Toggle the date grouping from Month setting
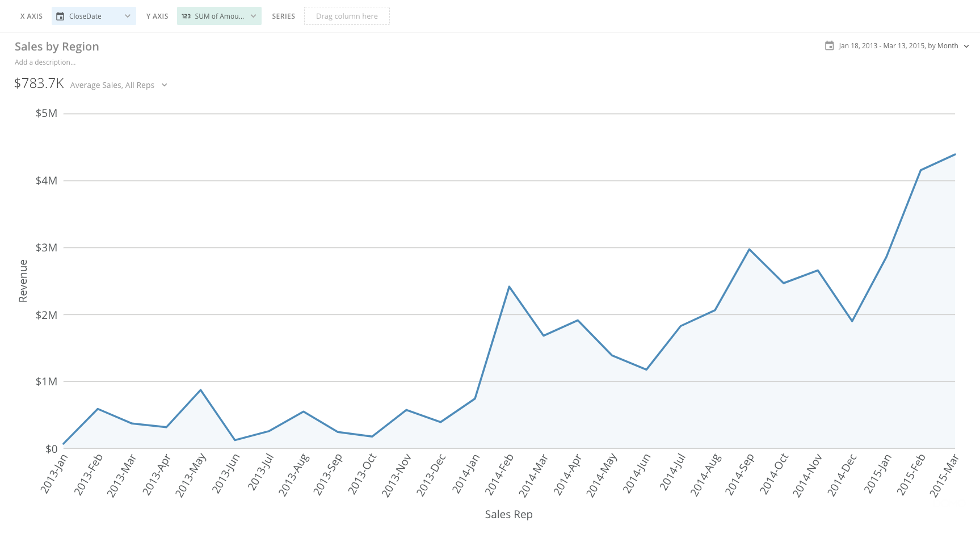This screenshot has width=980, height=534. point(966,46)
